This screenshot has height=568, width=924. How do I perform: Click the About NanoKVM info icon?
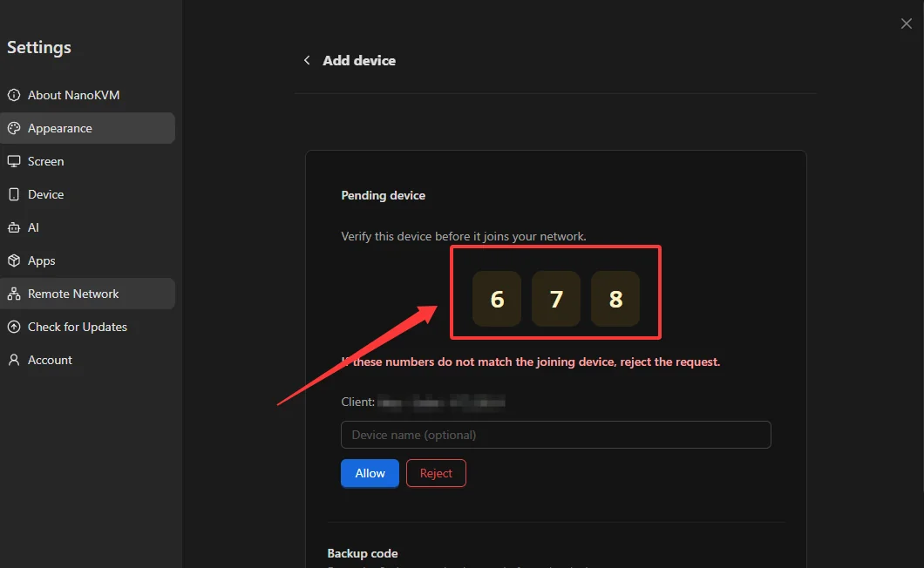[x=14, y=95]
